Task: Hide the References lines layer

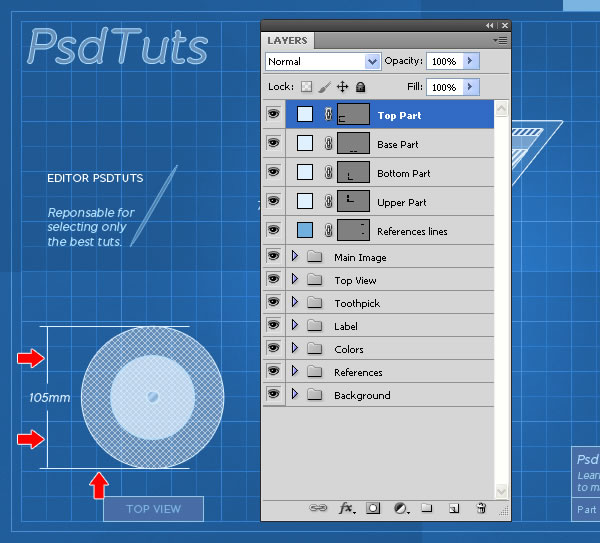Action: coord(273,230)
